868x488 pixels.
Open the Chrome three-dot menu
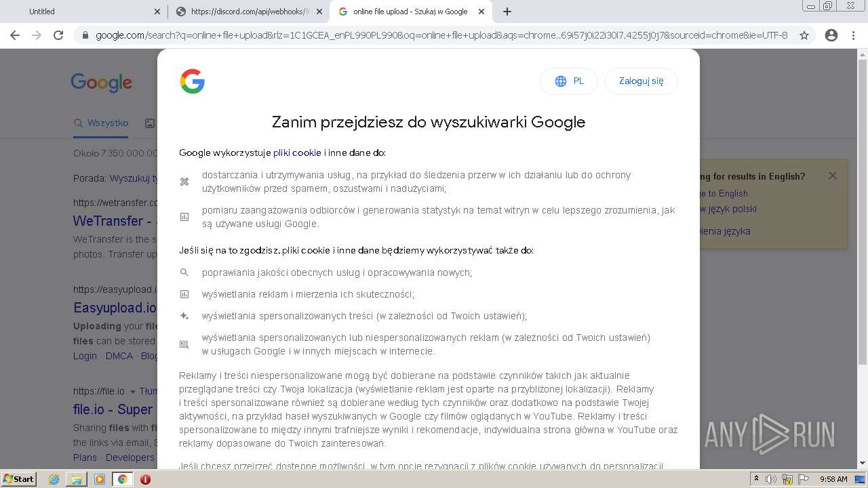pos(853,35)
